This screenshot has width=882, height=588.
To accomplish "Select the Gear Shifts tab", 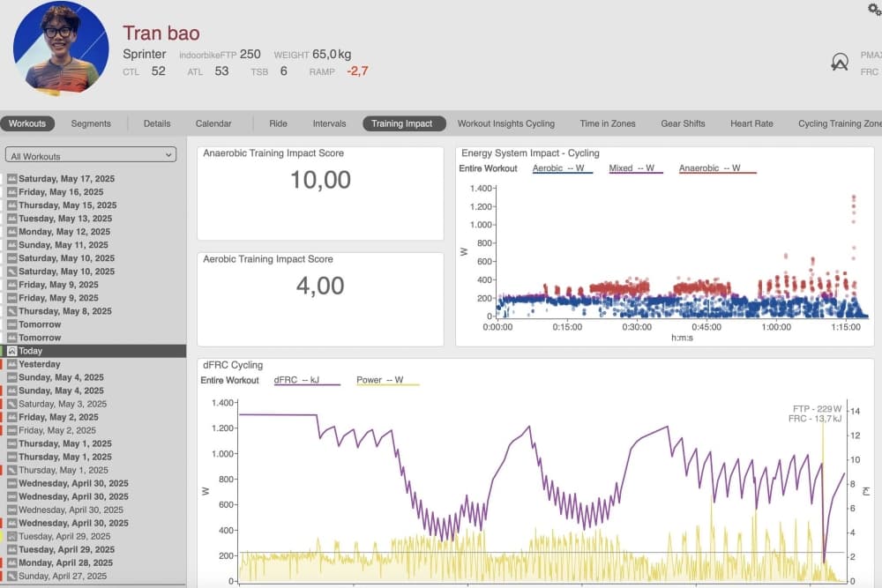I will coord(683,123).
